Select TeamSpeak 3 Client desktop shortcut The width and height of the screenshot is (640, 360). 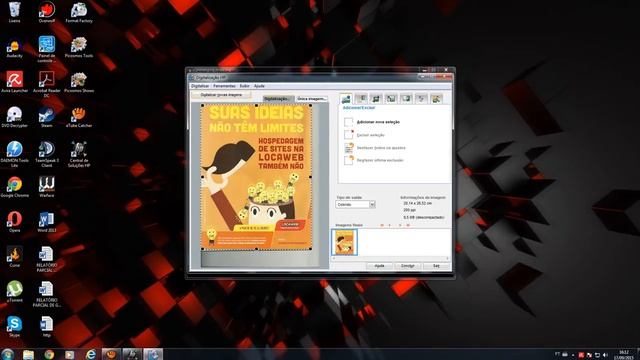point(47,154)
